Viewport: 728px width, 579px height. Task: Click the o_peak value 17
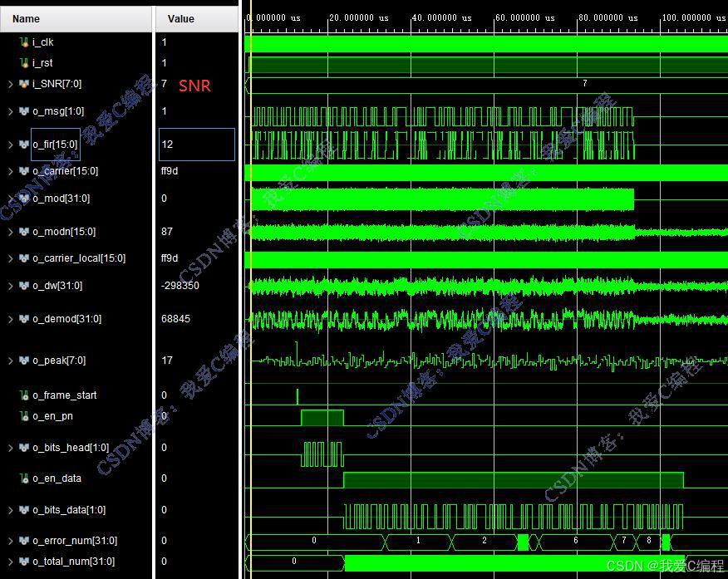[167, 360]
